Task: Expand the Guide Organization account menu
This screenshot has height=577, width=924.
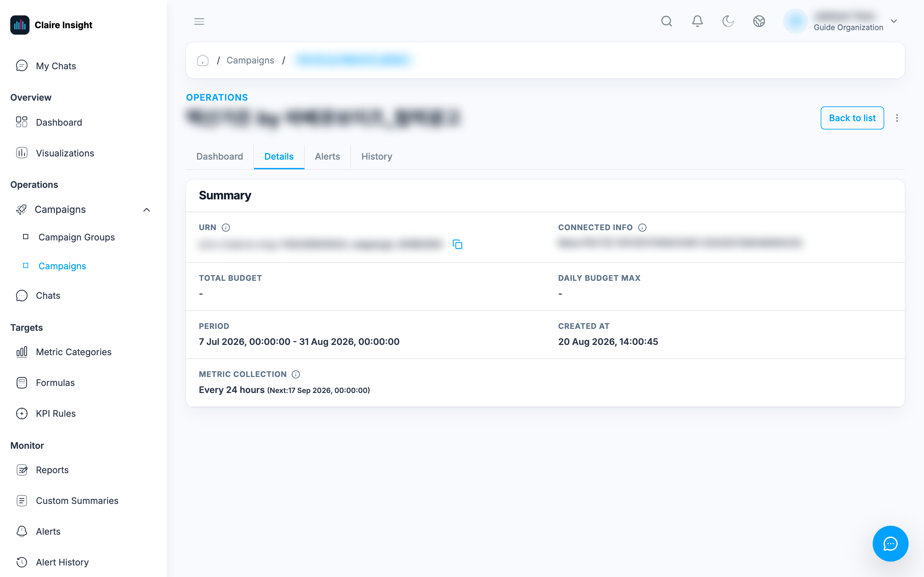Action: coord(894,21)
